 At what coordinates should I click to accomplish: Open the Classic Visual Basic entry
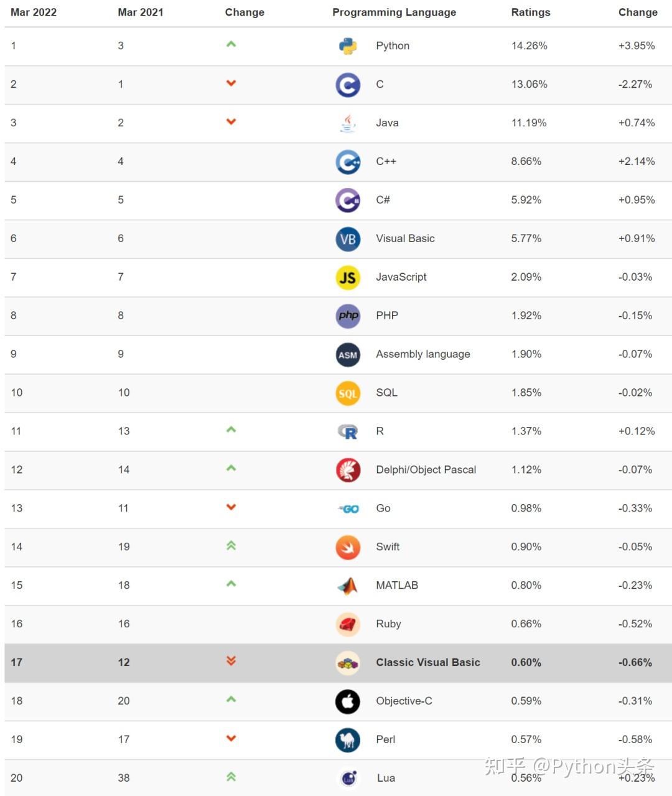pos(427,663)
